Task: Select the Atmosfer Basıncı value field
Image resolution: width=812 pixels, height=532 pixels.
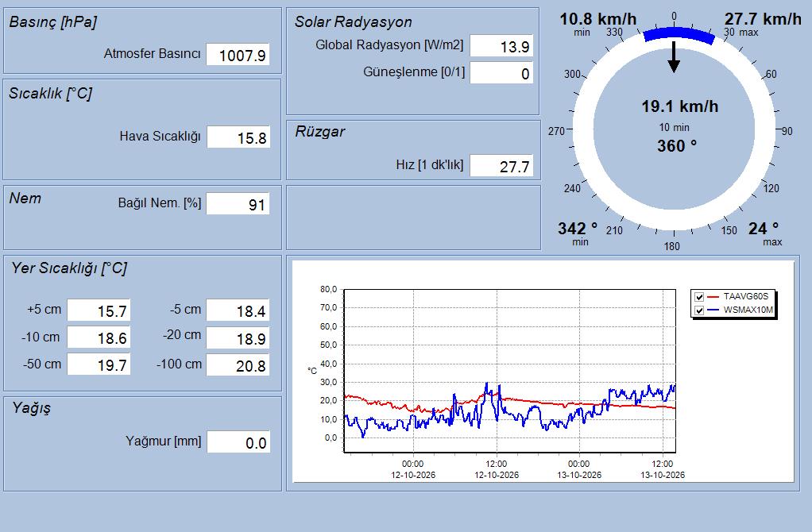Action: tap(238, 55)
